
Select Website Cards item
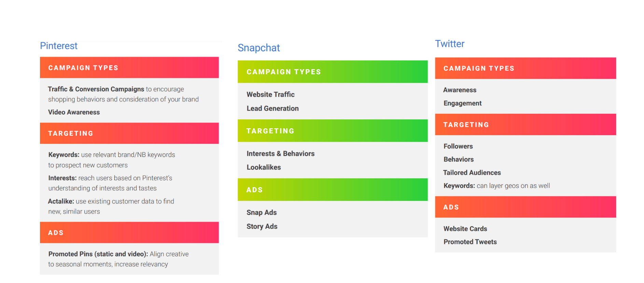click(x=465, y=229)
